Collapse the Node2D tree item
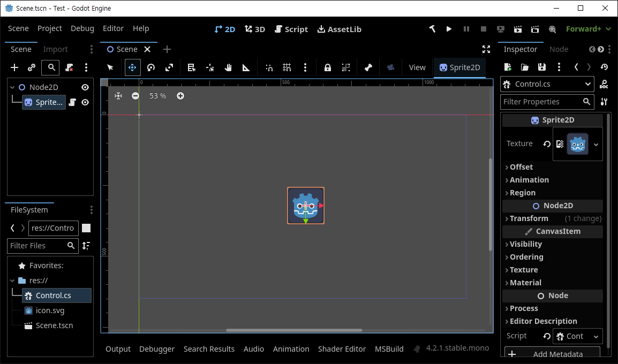Viewport: 618px width, 364px height. coord(12,87)
